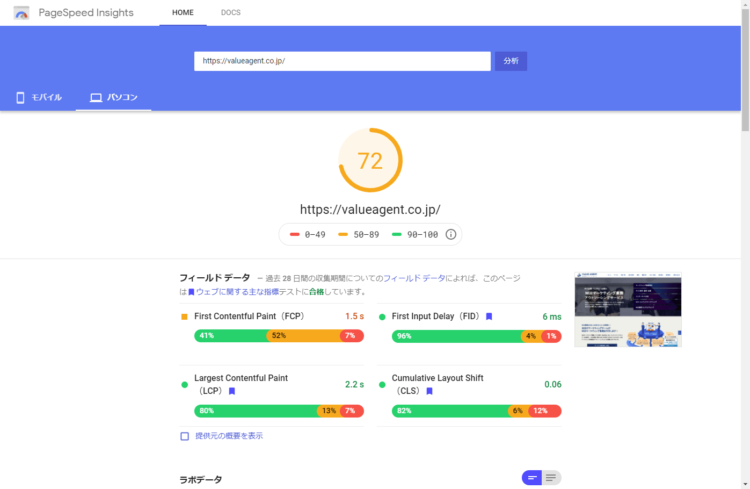Viewport: 750px width, 489px height.
Task: Click the green dot LCP status icon
Action: [x=185, y=385]
